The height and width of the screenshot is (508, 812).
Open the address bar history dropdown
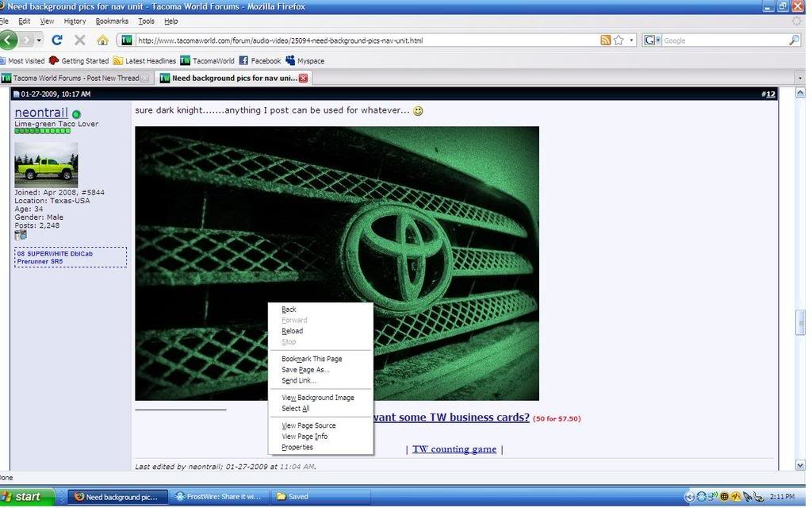point(631,40)
